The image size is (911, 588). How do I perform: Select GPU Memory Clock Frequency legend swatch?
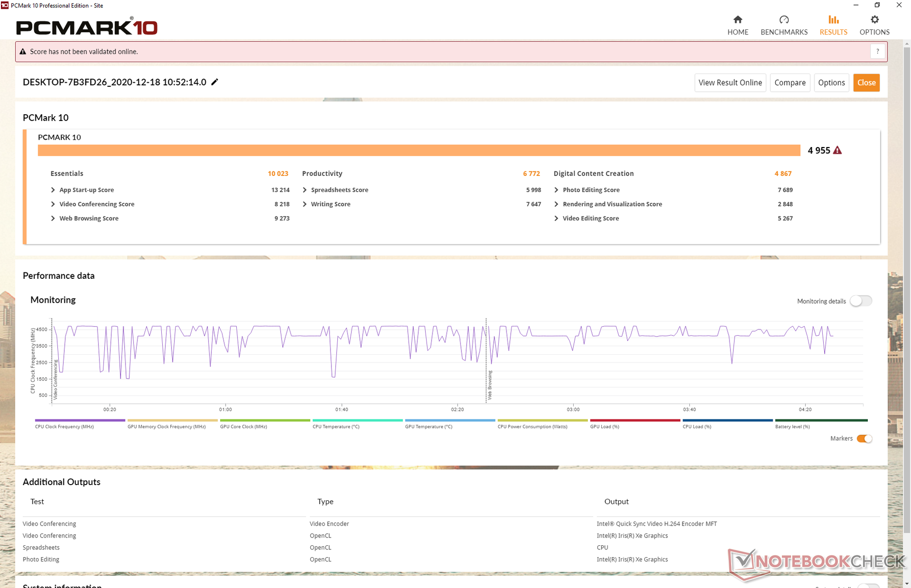coord(172,420)
